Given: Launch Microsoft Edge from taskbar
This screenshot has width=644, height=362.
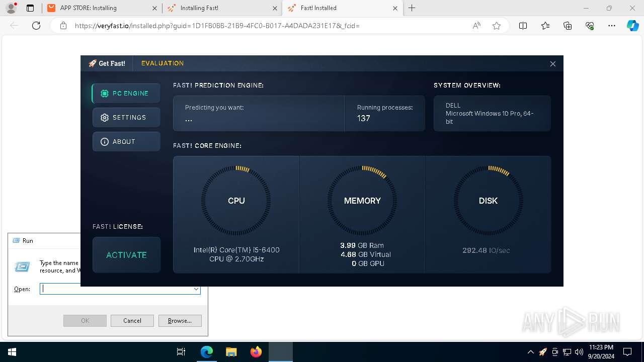Looking at the screenshot, I should 207,352.
